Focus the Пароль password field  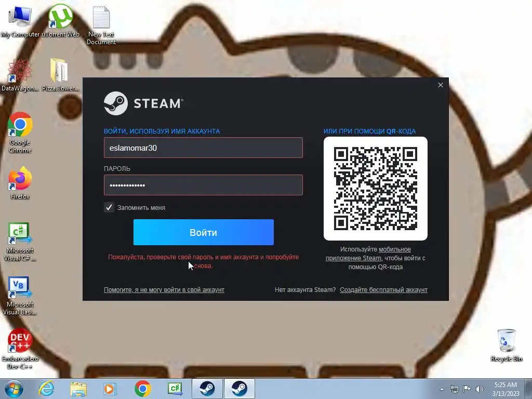click(x=203, y=185)
